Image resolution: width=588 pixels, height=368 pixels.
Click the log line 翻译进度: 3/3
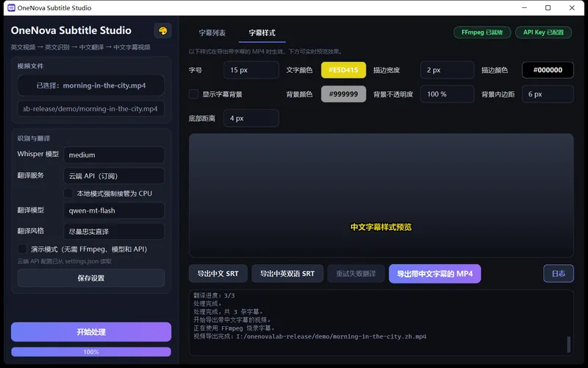click(x=214, y=296)
